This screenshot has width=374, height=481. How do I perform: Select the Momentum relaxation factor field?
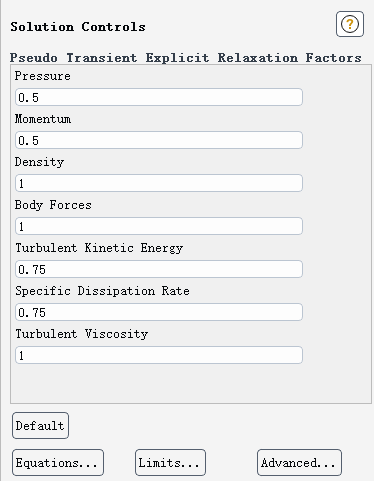159,140
